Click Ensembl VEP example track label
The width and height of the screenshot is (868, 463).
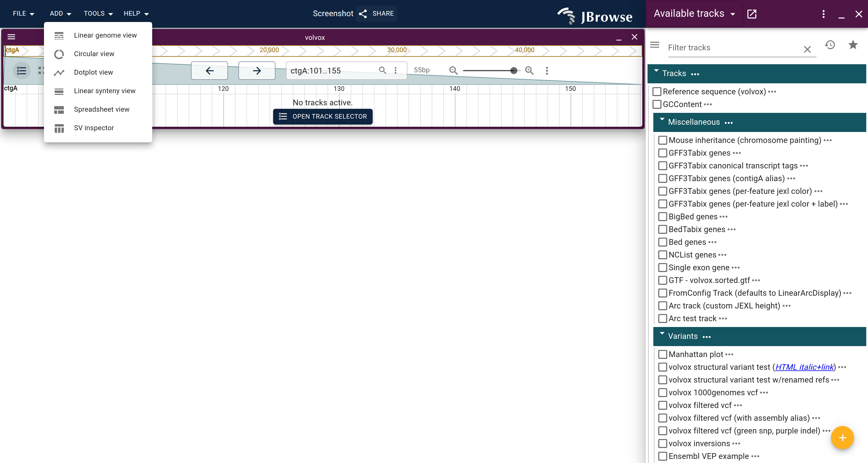(709, 456)
